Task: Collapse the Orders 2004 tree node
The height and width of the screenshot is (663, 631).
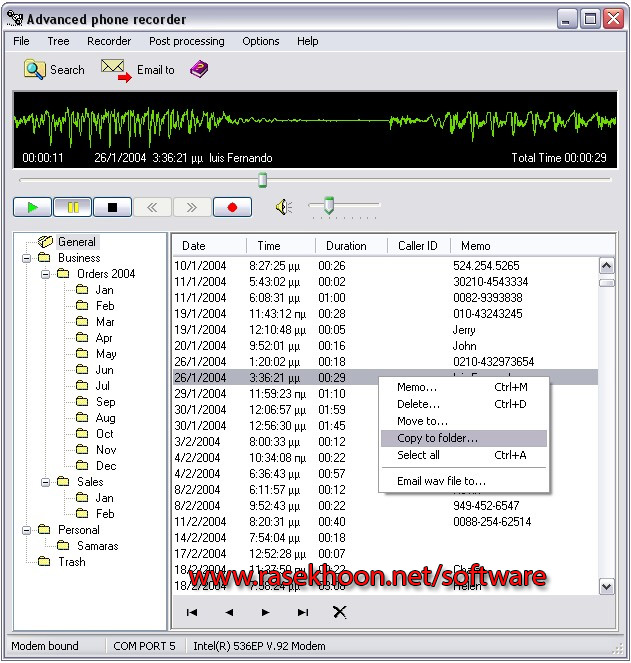Action: [x=45, y=274]
